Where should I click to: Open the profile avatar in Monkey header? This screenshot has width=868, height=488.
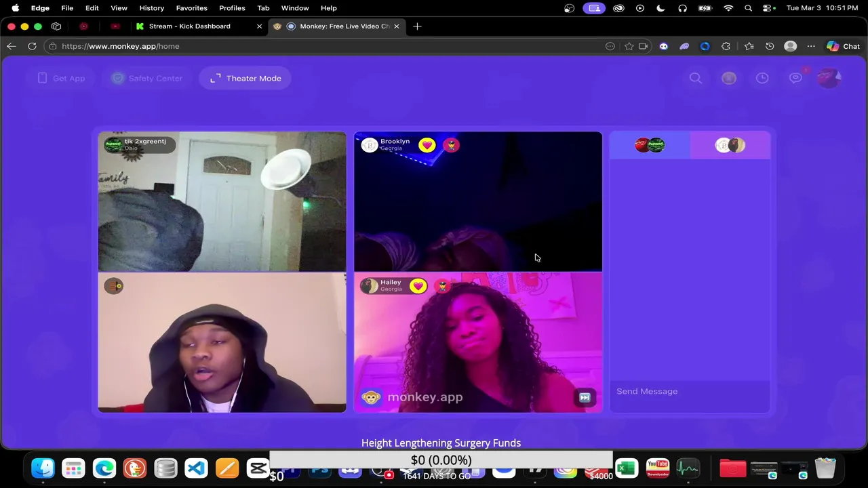[829, 78]
